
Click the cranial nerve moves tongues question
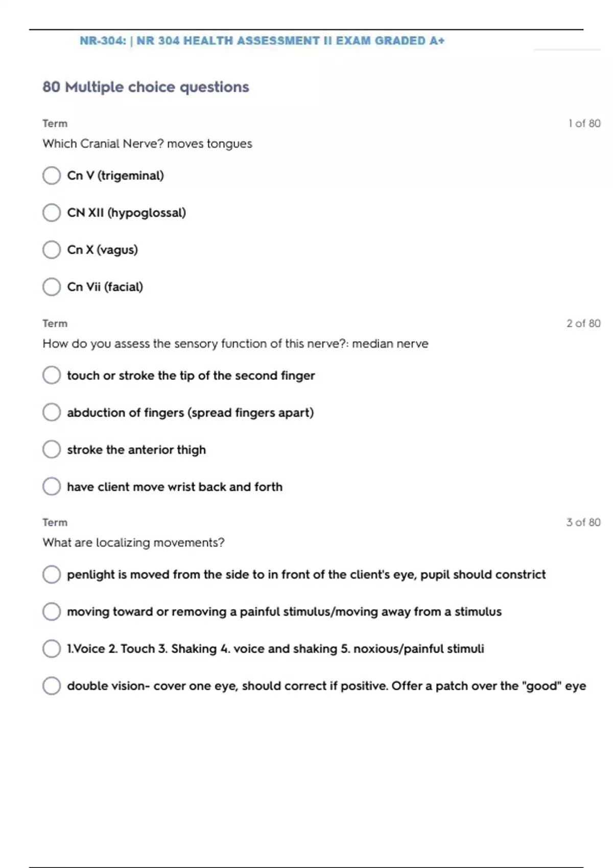tap(147, 144)
